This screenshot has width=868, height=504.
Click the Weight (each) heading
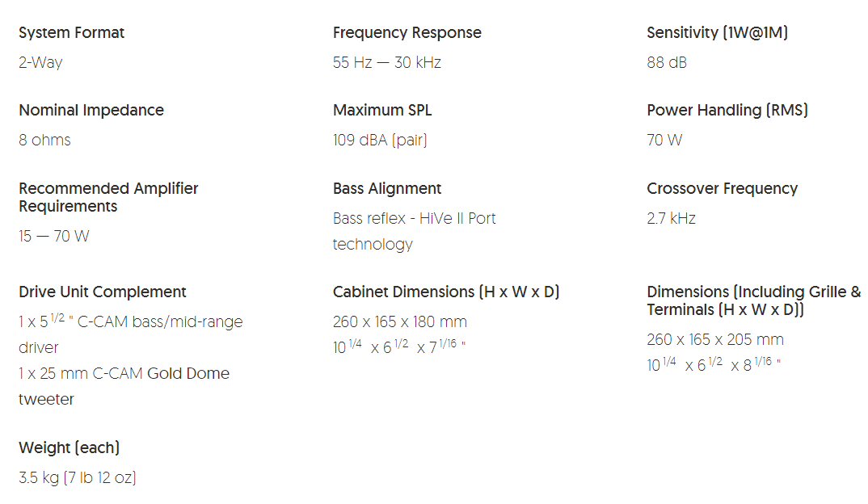[69, 448]
